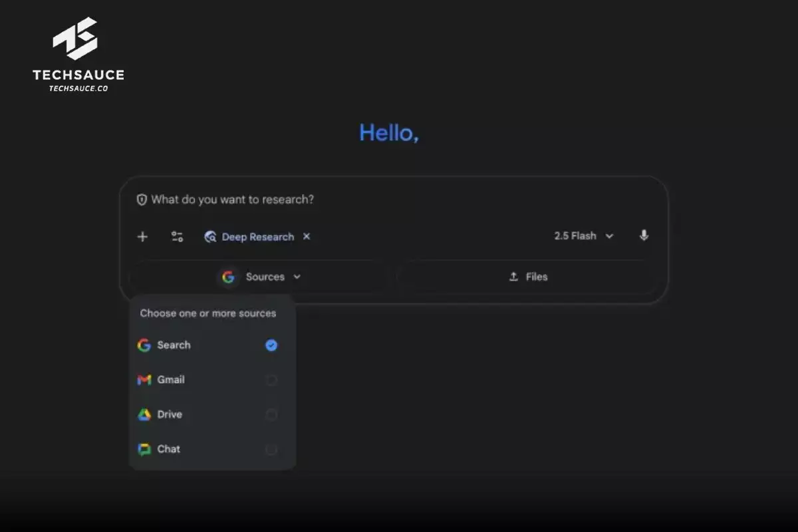The width and height of the screenshot is (798, 532).
Task: Click the Google G icon beside Sources
Action: (x=229, y=277)
